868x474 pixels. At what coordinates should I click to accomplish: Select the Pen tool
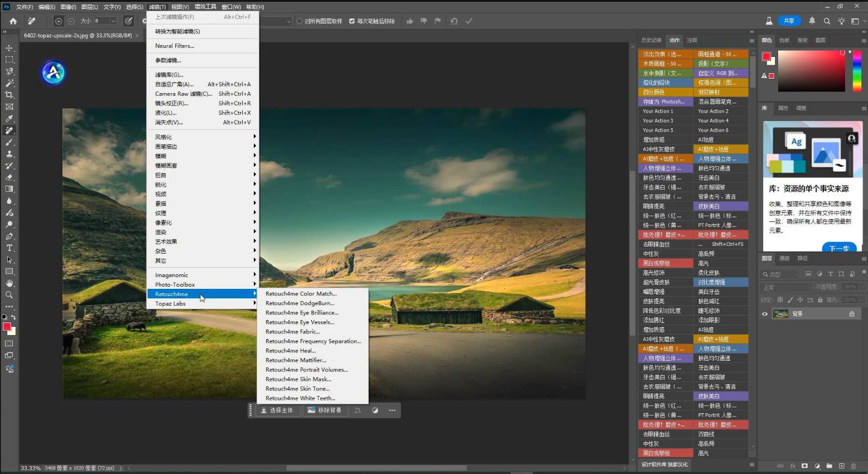pyautogui.click(x=9, y=236)
